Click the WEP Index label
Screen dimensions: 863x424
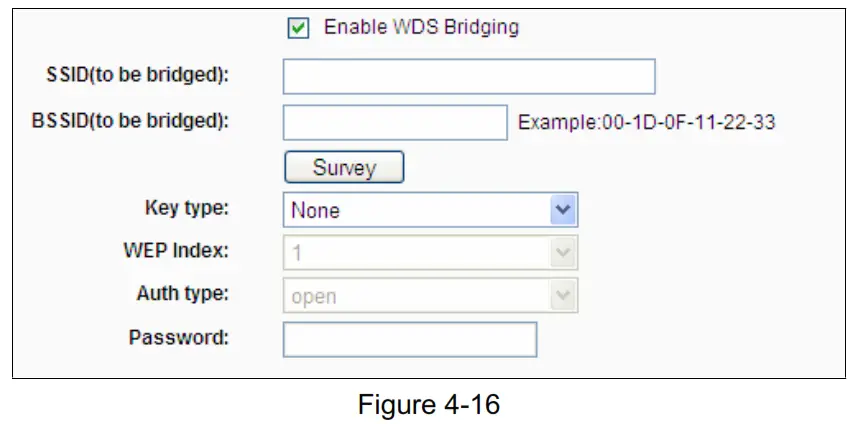[176, 251]
